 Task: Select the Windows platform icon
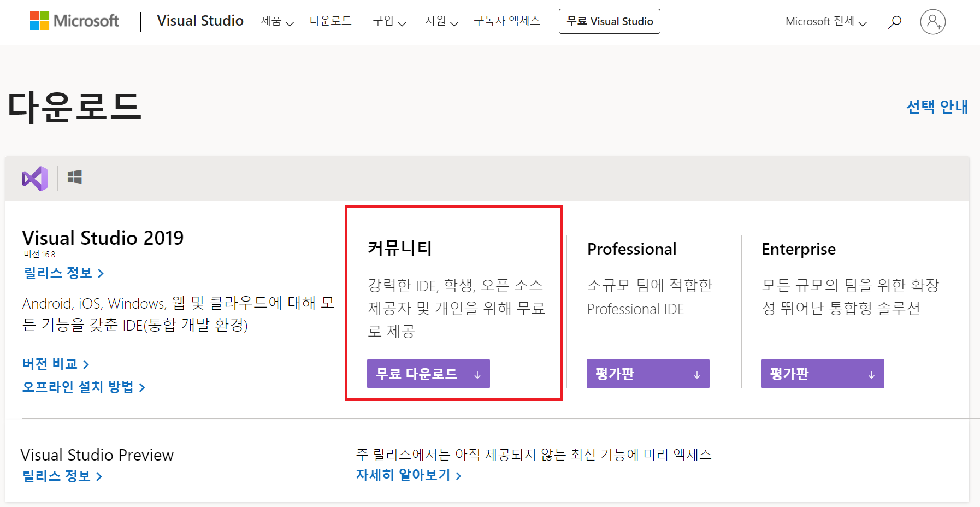(x=75, y=177)
